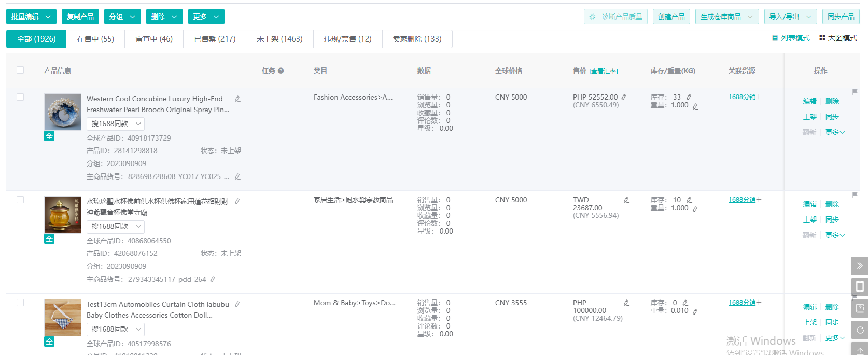This screenshot has width=868, height=355.
Task: Expand the 生成仓库商品 dropdown
Action: click(726, 17)
